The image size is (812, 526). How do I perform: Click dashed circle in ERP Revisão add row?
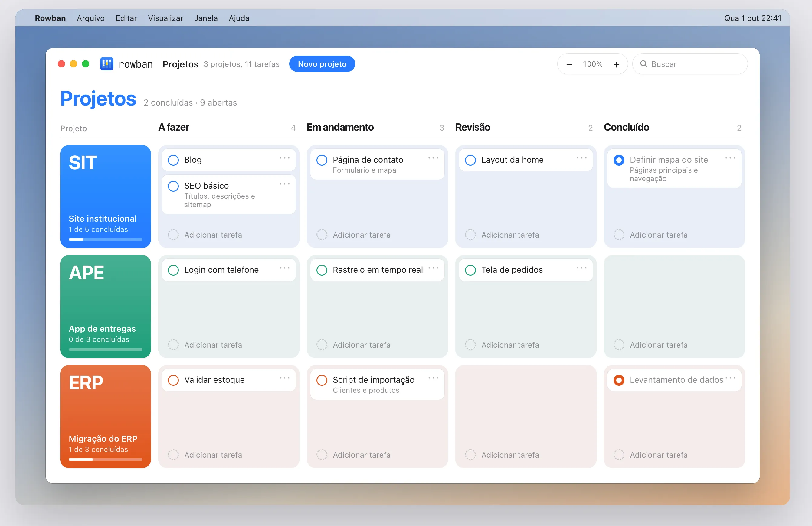(470, 455)
